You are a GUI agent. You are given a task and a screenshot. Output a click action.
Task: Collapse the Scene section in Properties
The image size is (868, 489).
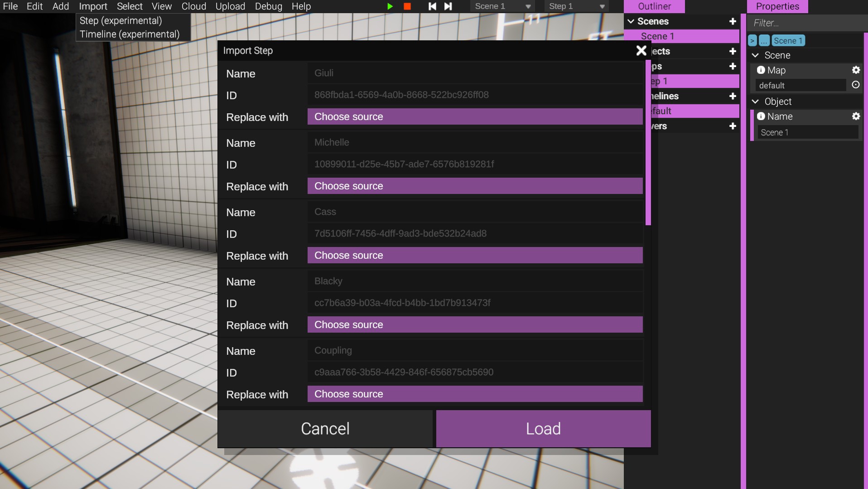(x=755, y=55)
